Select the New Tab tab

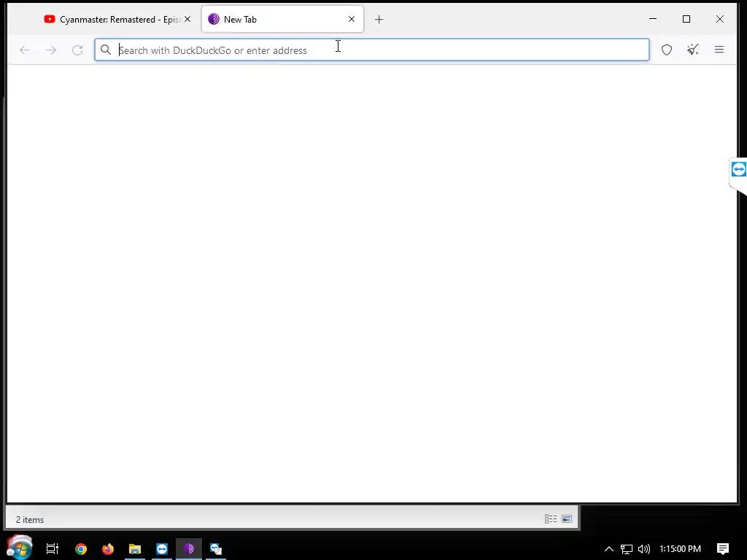tap(282, 20)
